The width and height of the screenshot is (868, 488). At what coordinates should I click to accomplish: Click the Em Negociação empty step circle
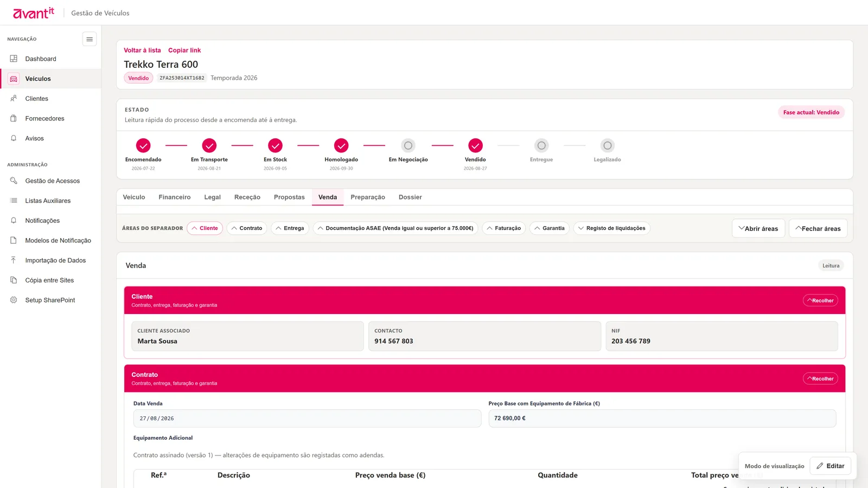tap(408, 145)
